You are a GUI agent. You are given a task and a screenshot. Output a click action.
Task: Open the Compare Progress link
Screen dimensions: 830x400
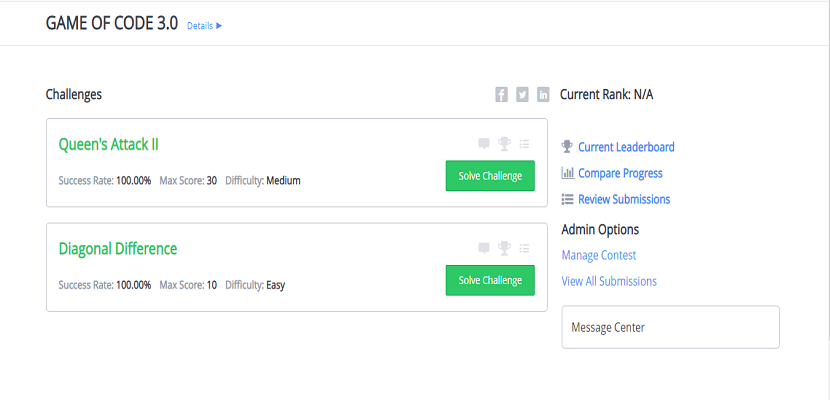(x=620, y=173)
